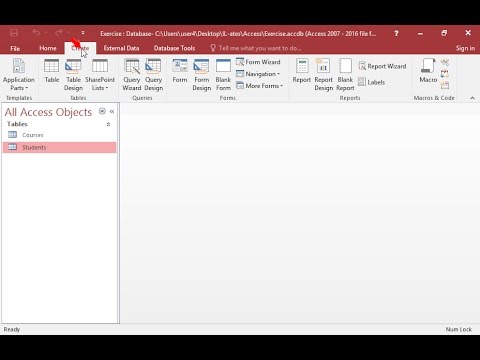
Task: Click the Sign in link
Action: click(465, 48)
